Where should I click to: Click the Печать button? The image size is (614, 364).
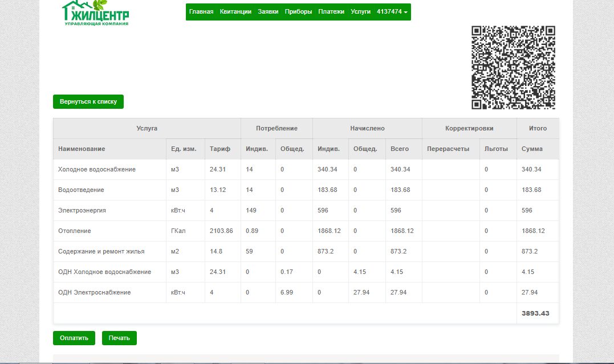point(119,338)
